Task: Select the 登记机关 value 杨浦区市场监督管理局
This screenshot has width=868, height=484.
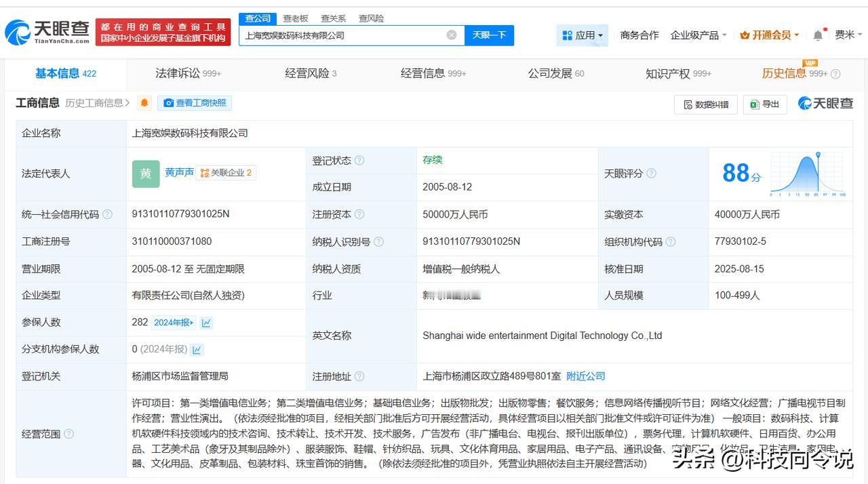Action: 180,376
